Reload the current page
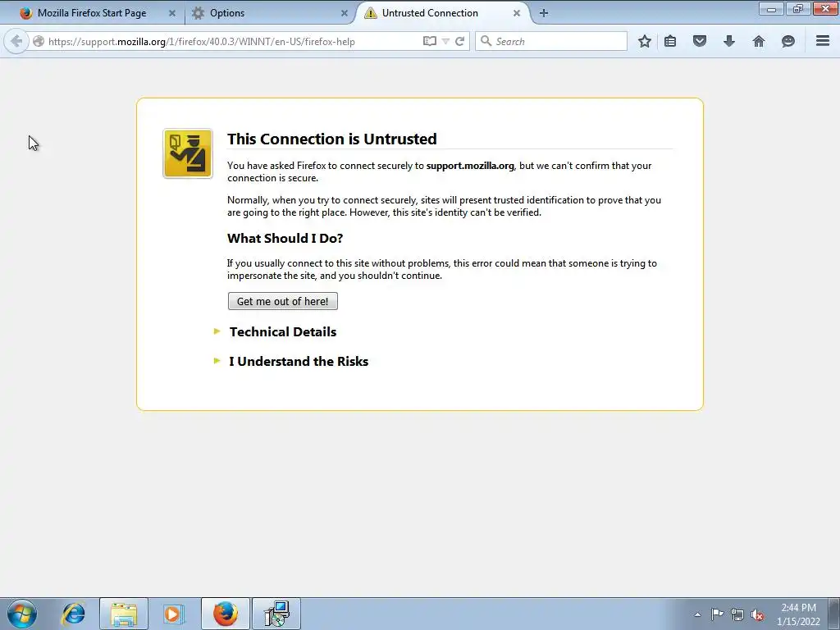 [x=459, y=41]
